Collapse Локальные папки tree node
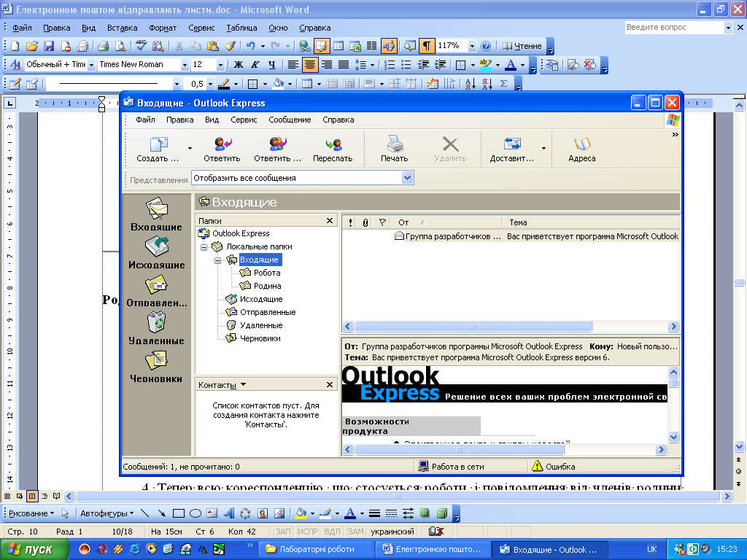The height and width of the screenshot is (560, 747). tap(204, 247)
